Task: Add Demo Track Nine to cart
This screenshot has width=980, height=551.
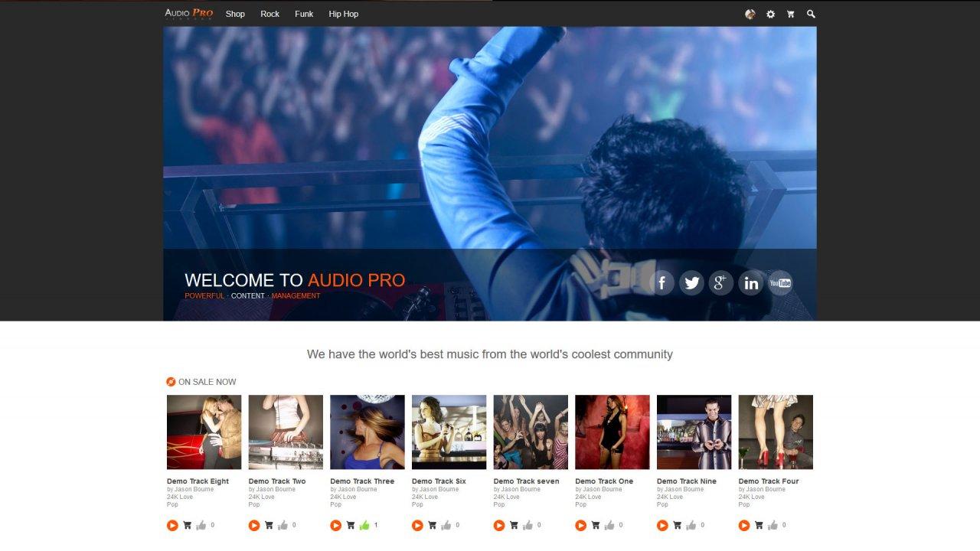Action: click(x=678, y=525)
